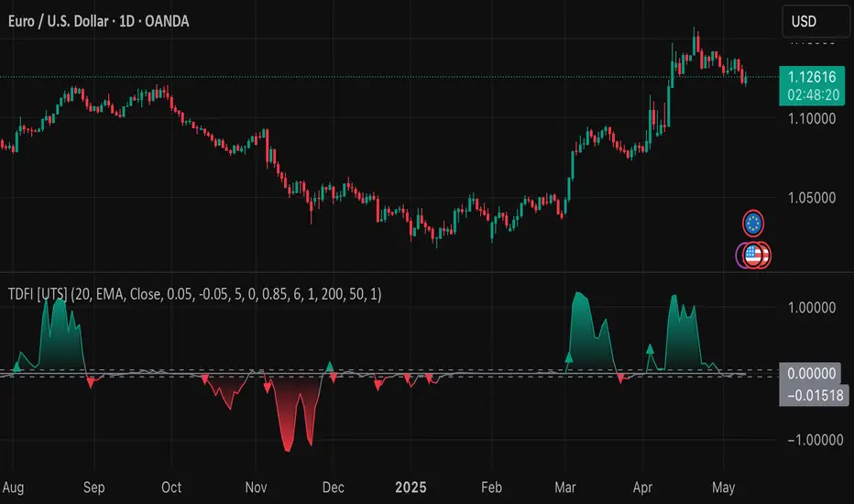Click the United States flag event icon
The height and width of the screenshot is (504, 854).
753,255
